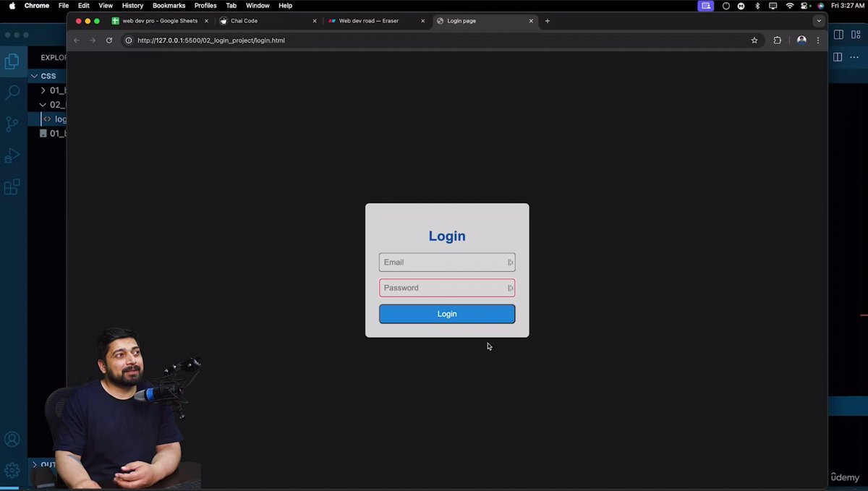Bookmark this page with the star

(754, 40)
